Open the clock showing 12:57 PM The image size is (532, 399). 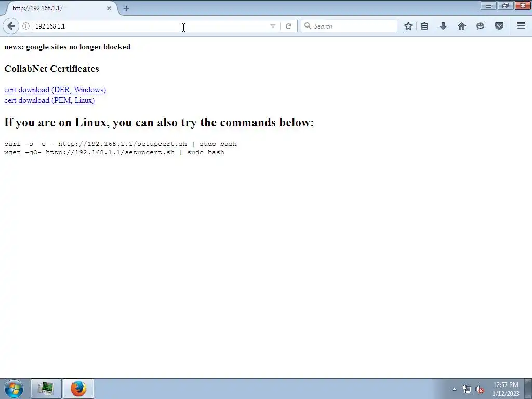pyautogui.click(x=506, y=389)
